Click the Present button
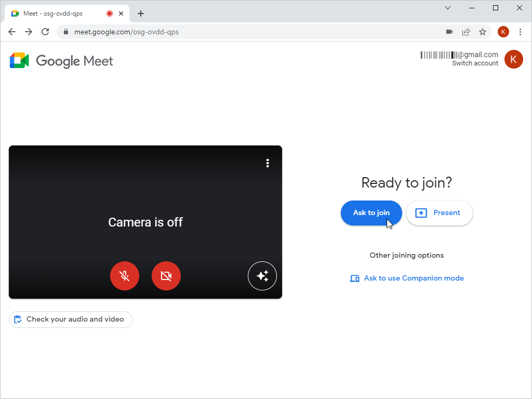This screenshot has width=532, height=399. pyautogui.click(x=439, y=213)
